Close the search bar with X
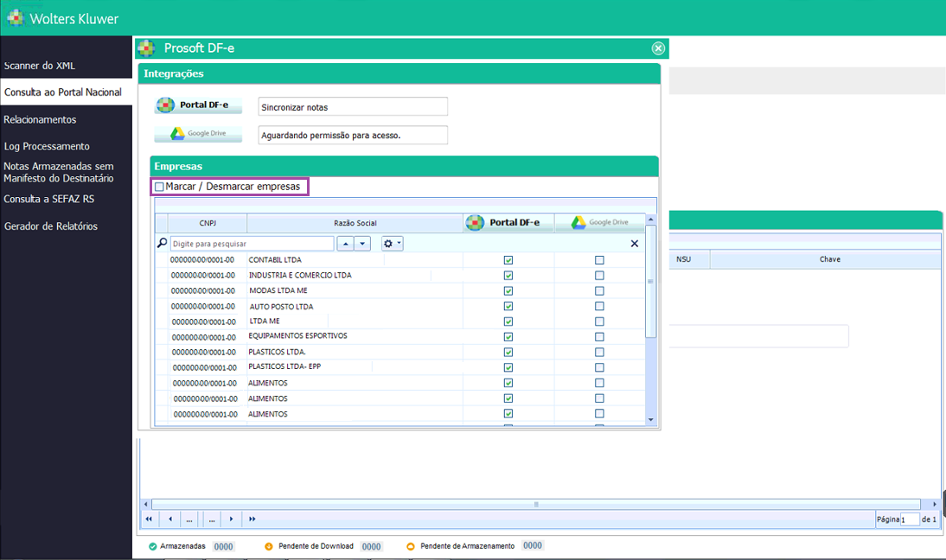 tap(634, 244)
